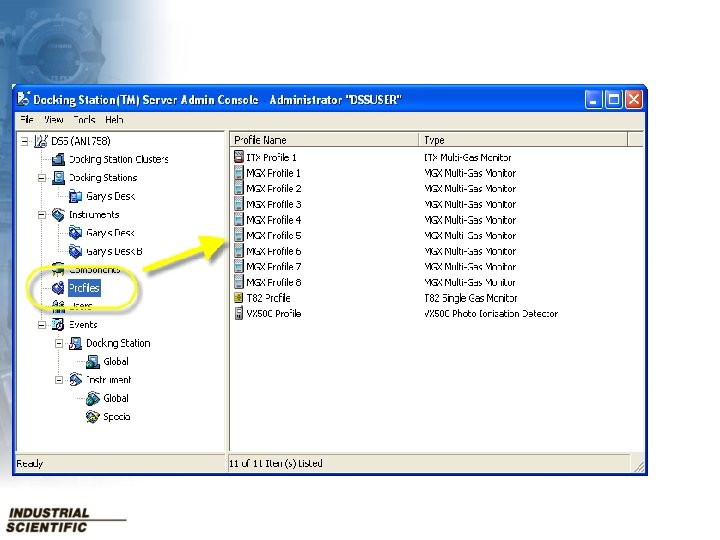The width and height of the screenshot is (720, 540).
Task: Click the Gary's Desk B instrument icon
Action: click(x=75, y=251)
